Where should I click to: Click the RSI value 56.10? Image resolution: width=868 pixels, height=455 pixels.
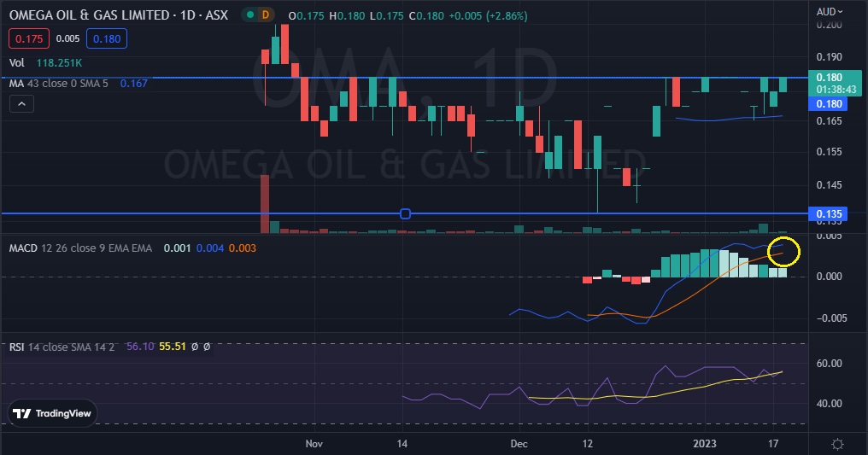point(141,347)
